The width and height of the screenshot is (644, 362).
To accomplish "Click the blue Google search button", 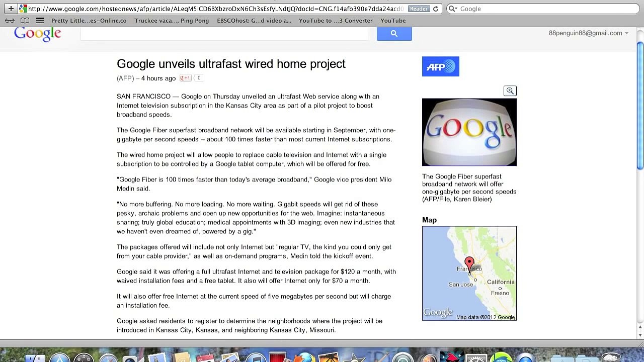I will point(394,33).
